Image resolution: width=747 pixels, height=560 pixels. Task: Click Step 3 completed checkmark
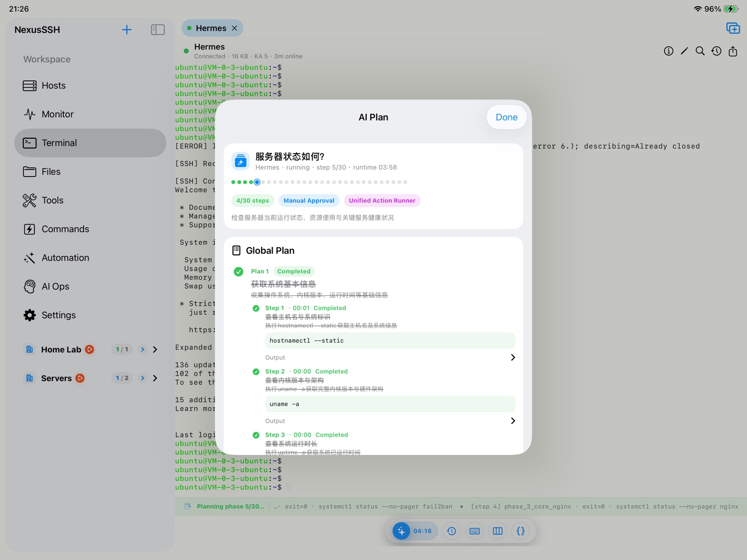click(256, 435)
